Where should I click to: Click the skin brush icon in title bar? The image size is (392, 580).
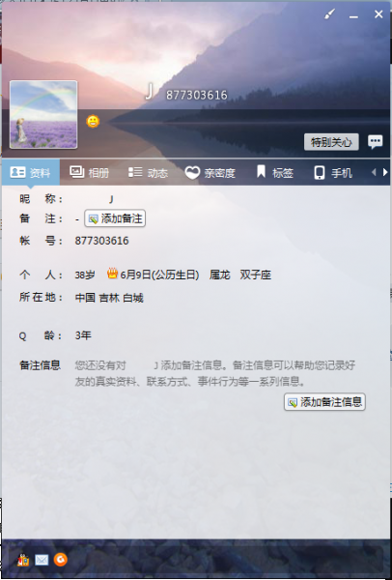pos(329,14)
